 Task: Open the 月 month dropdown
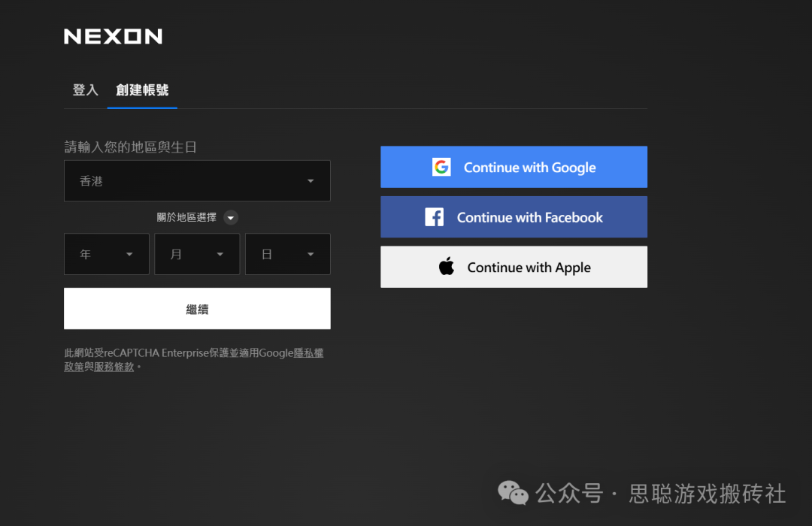click(x=197, y=255)
